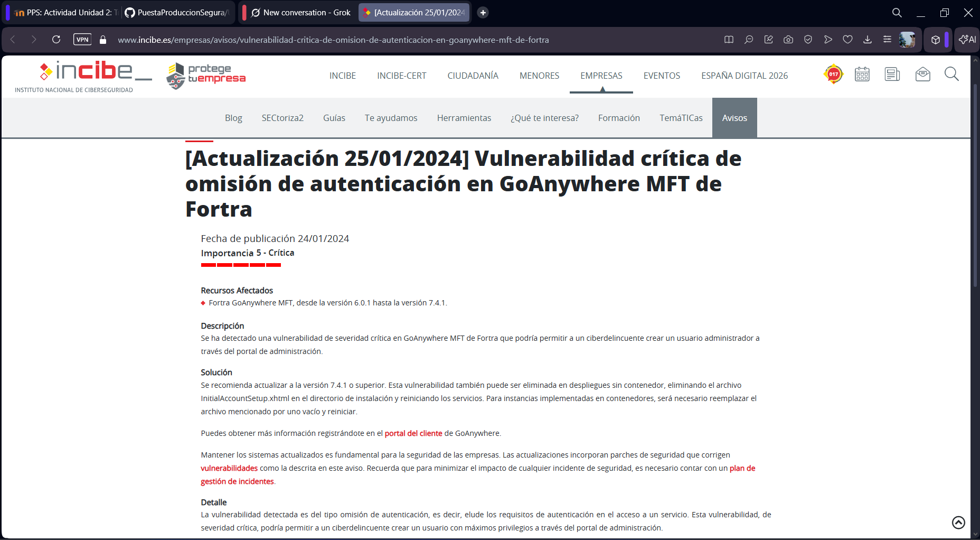The width and height of the screenshot is (980, 540).
Task: Select the Actualización 25/01/2024 tab
Action: click(414, 13)
